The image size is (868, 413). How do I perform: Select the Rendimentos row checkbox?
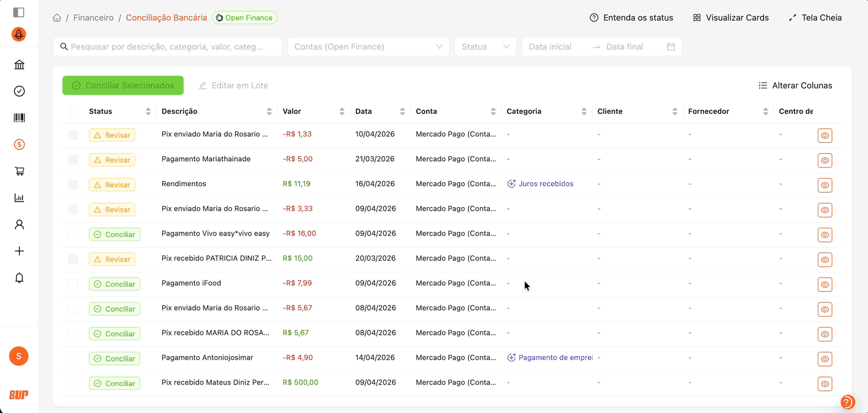point(73,185)
